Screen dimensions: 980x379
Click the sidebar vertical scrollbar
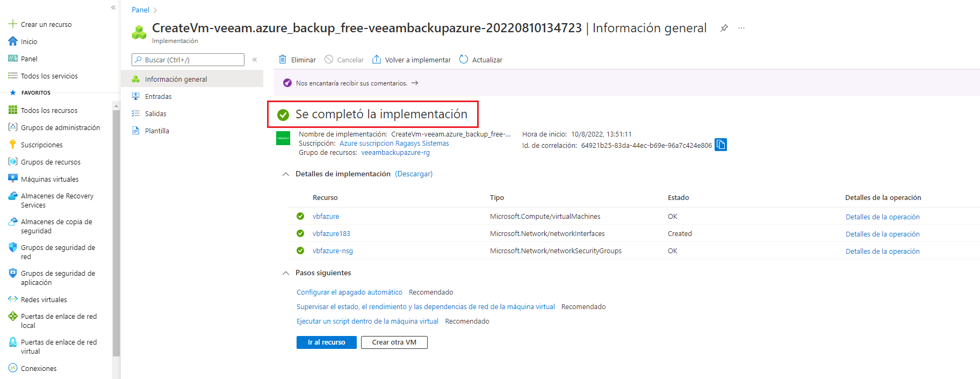pos(116,233)
